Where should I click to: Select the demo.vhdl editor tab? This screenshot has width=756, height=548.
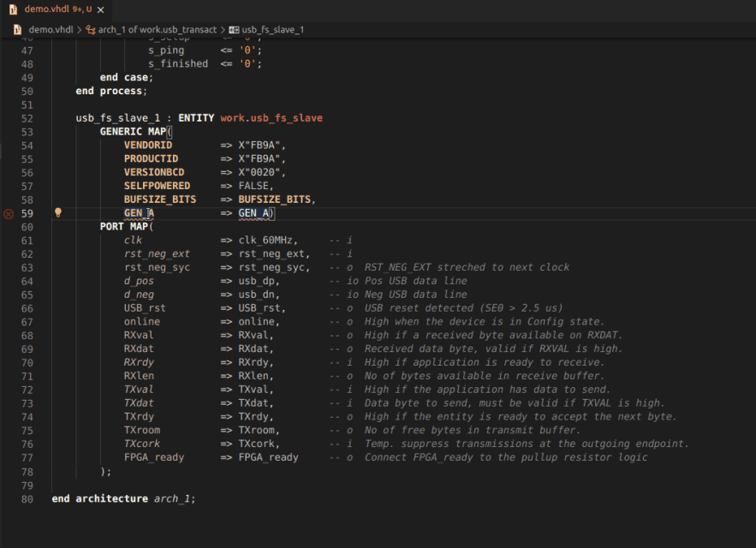coord(47,9)
